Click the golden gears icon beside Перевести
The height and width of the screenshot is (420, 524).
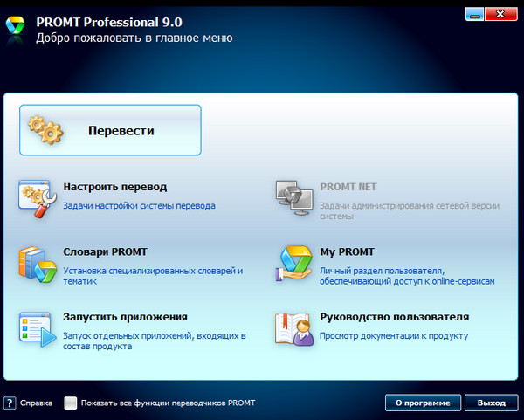pyautogui.click(x=45, y=130)
